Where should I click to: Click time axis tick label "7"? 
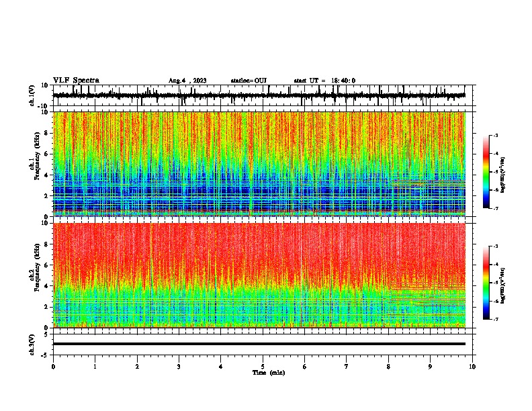347,367
